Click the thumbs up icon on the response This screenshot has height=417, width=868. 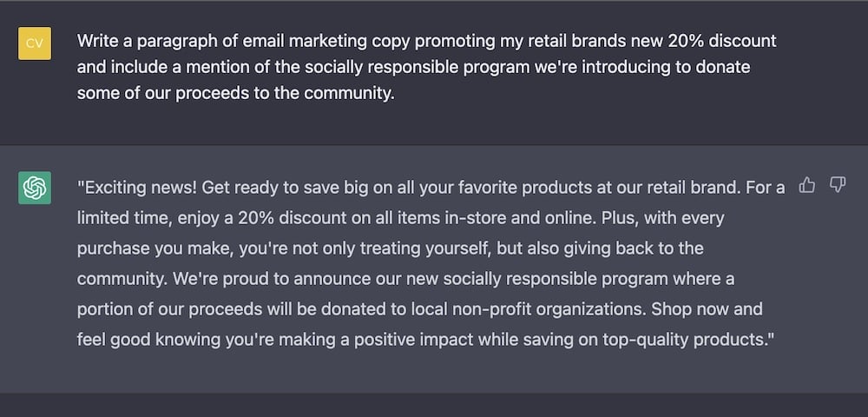point(807,185)
